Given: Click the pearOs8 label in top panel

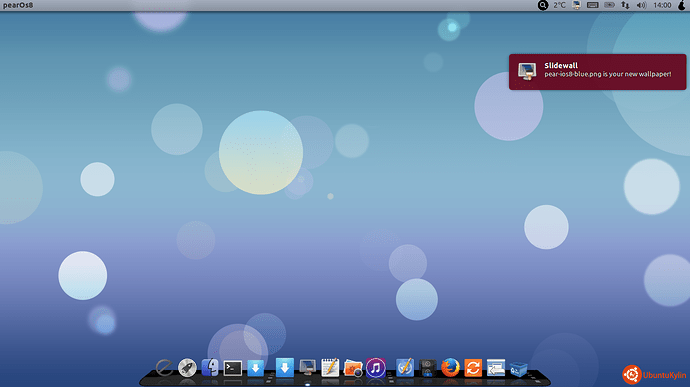Looking at the screenshot, I should pyautogui.click(x=18, y=5).
